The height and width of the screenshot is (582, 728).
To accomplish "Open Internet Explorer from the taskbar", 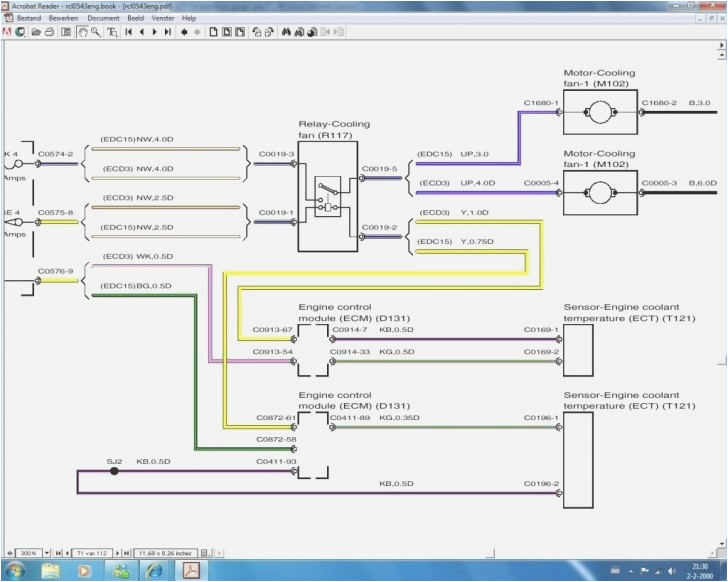I will (155, 571).
